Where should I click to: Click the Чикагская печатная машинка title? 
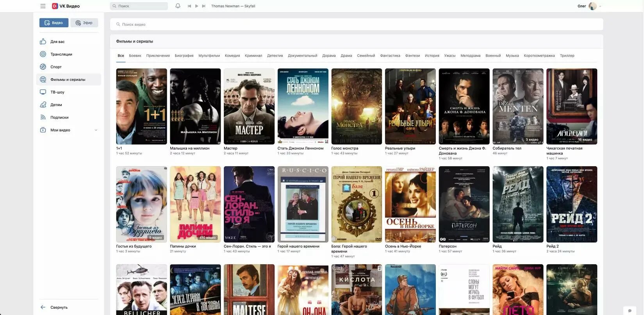pyautogui.click(x=564, y=151)
